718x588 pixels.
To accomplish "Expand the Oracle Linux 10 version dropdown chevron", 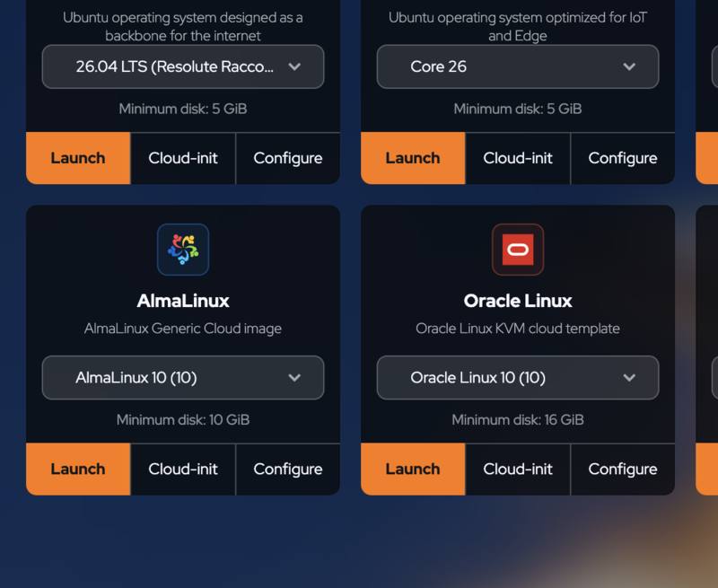I will 629,378.
